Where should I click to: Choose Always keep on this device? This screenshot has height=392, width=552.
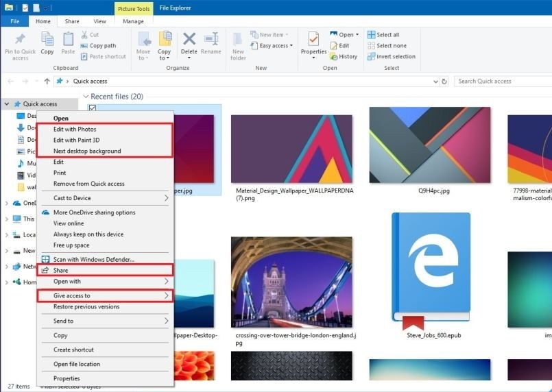click(106, 234)
